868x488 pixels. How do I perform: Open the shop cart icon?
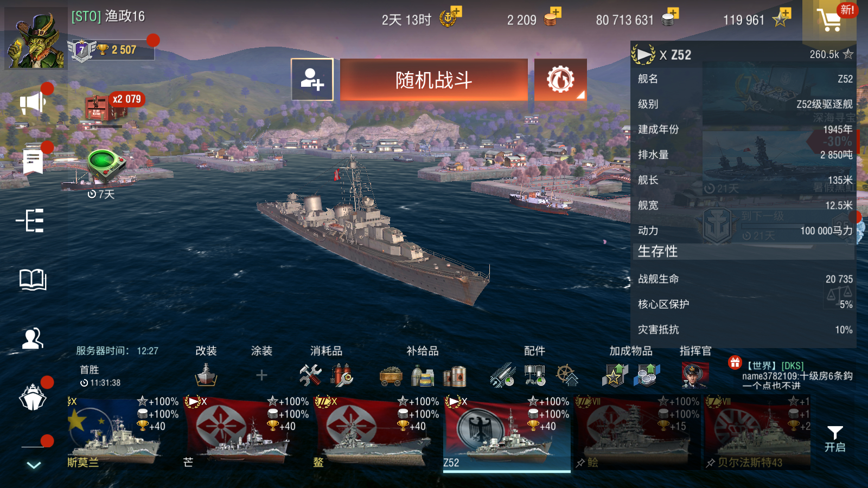click(x=829, y=21)
